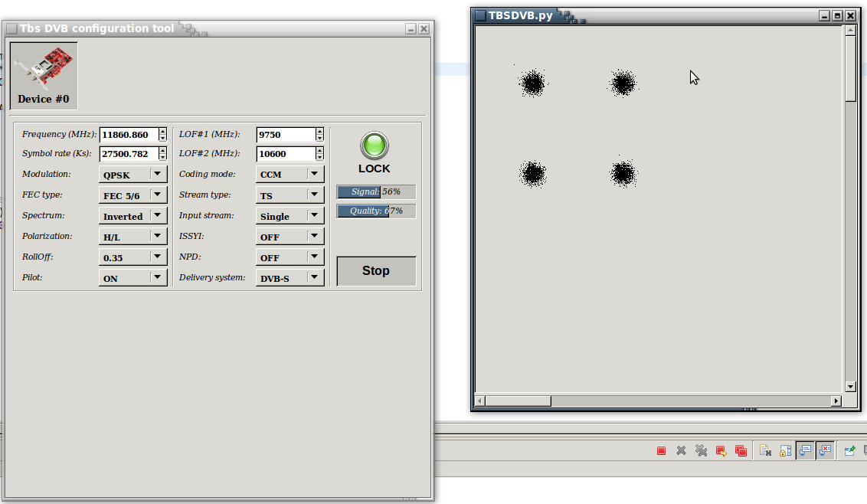Toggle show console on standard error change
Screen dimensions: 867x504
[x=826, y=451]
